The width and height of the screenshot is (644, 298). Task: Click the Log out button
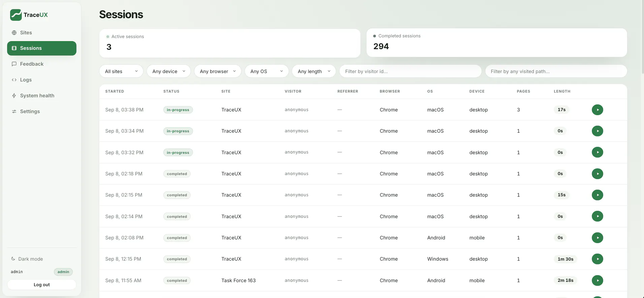click(x=42, y=285)
